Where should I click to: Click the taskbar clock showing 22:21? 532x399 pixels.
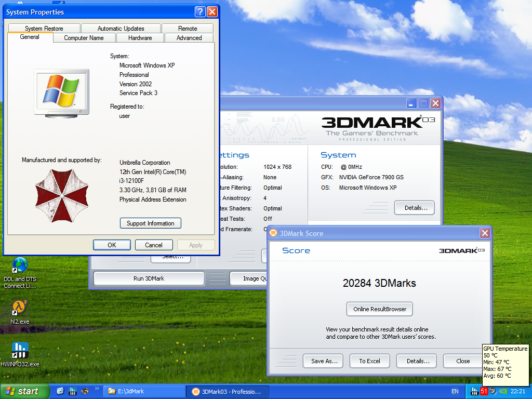[518, 392]
